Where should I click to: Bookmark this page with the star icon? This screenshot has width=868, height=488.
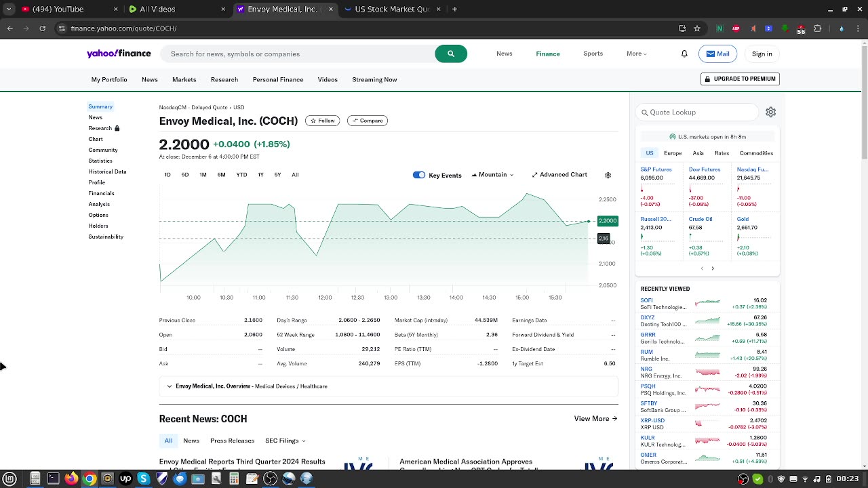[x=697, y=28]
